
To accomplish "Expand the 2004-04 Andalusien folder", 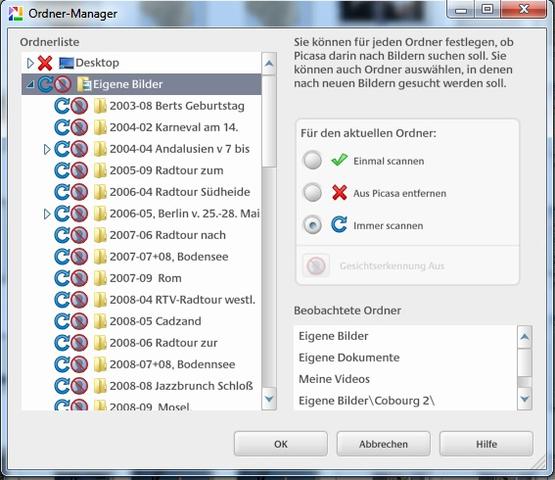I will pos(47,149).
